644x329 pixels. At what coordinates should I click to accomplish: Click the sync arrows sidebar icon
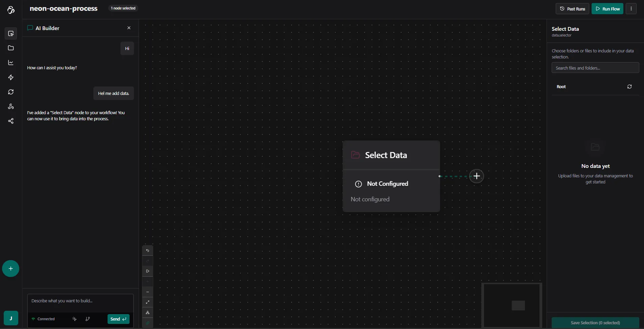[11, 92]
